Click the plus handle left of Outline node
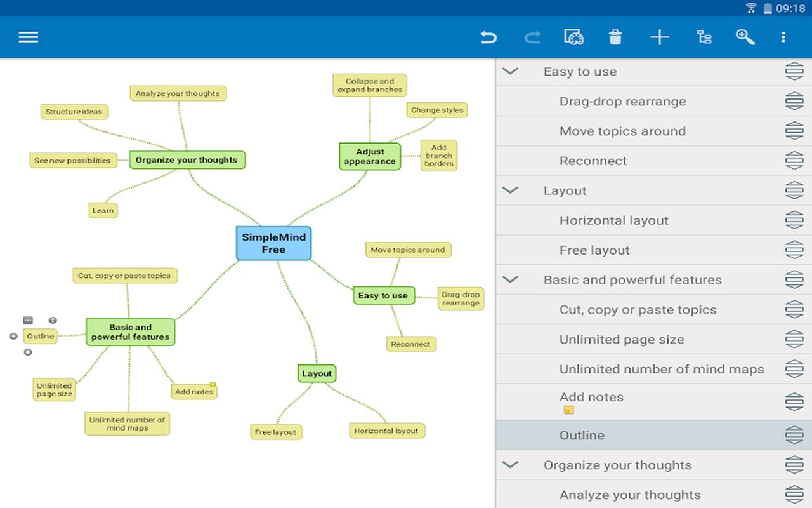This screenshot has width=812, height=508. point(13,337)
